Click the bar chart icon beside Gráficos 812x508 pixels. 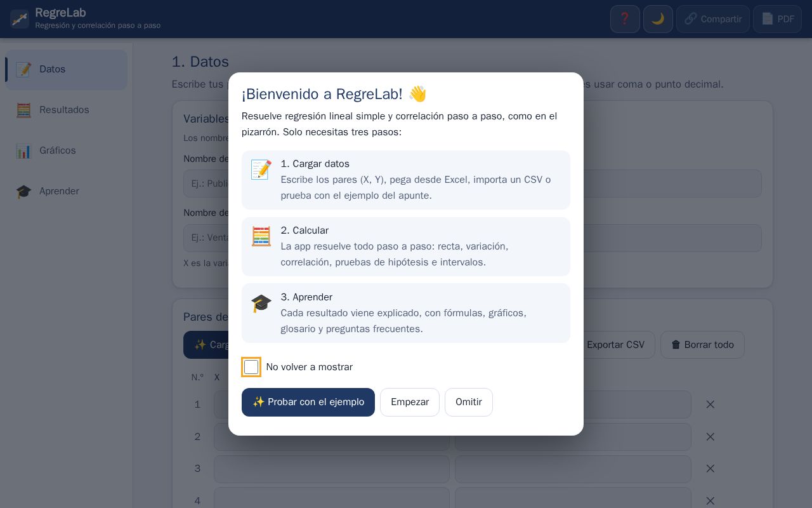pos(23,150)
